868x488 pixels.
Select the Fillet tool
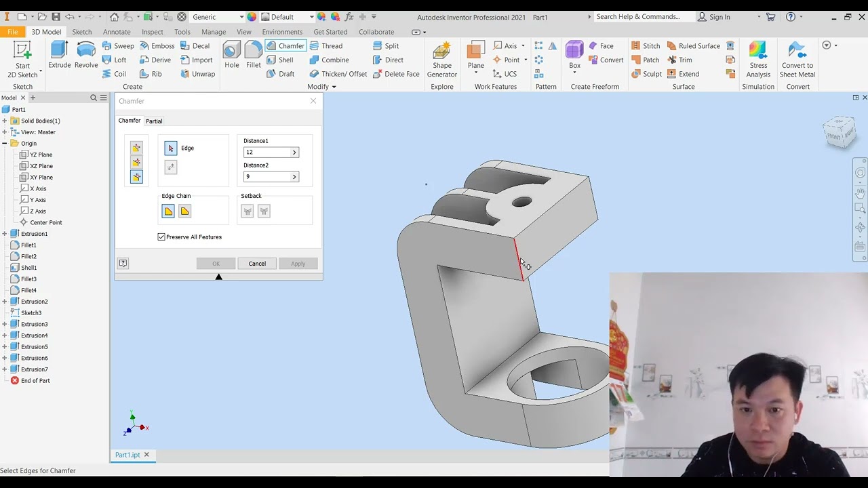253,56
